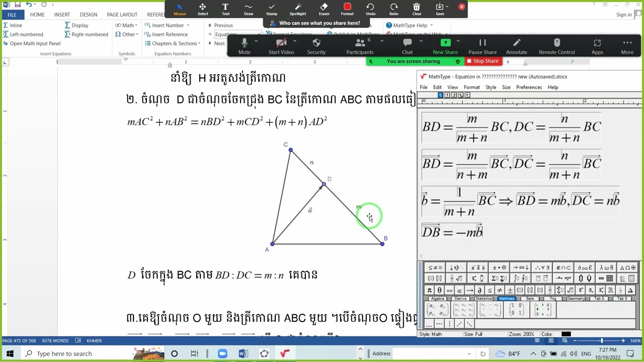This screenshot has height=362, width=644.
Task: Open Security options in Zoom
Action: (316, 46)
